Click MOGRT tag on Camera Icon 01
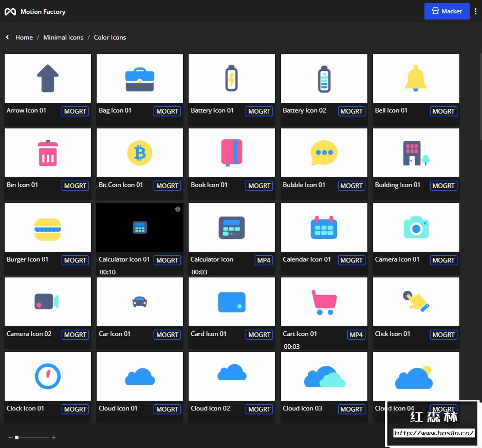Screen dimensions: 482x448 coord(443,260)
